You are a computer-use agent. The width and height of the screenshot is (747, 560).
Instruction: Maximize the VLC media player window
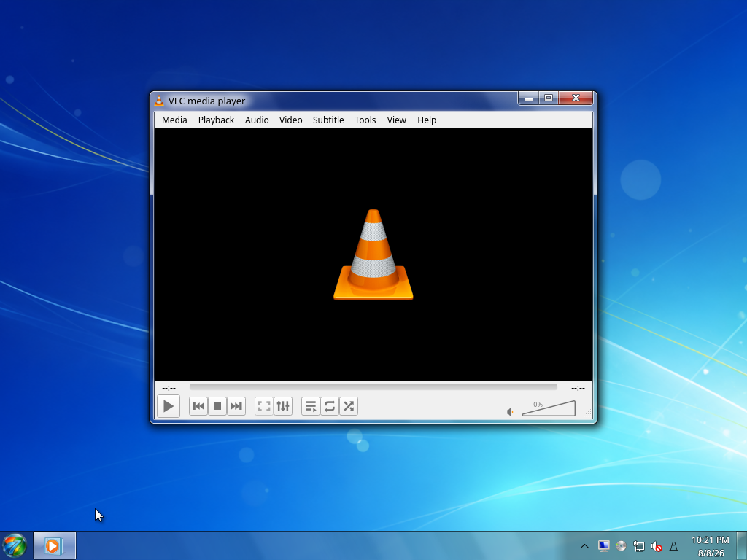coord(549,98)
